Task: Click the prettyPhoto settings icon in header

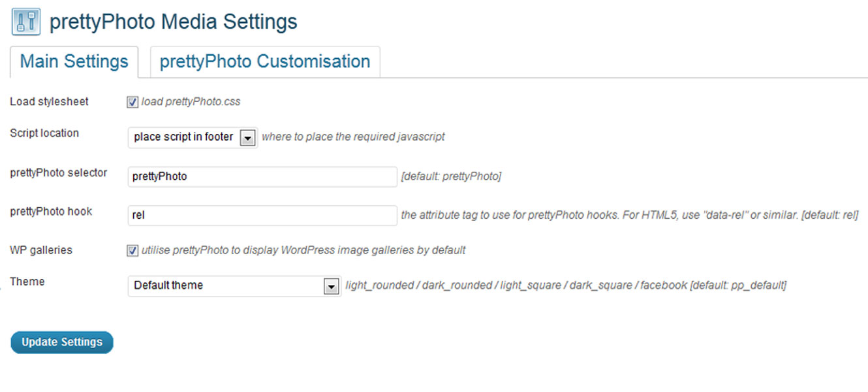Action: (x=26, y=22)
